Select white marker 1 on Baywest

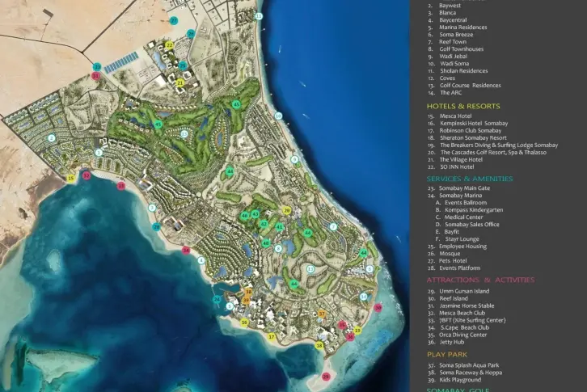(99, 152)
